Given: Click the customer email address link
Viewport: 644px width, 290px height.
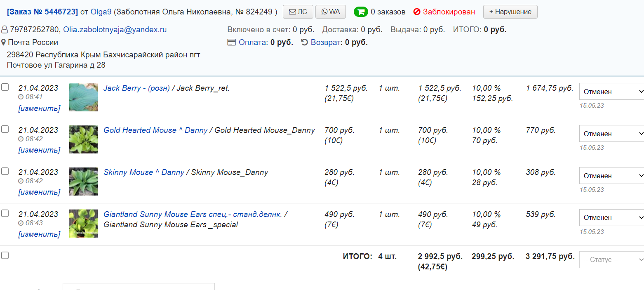Looking at the screenshot, I should [115, 30].
